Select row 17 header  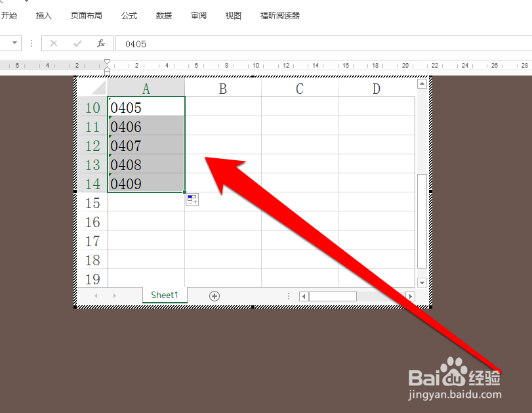[x=92, y=241]
